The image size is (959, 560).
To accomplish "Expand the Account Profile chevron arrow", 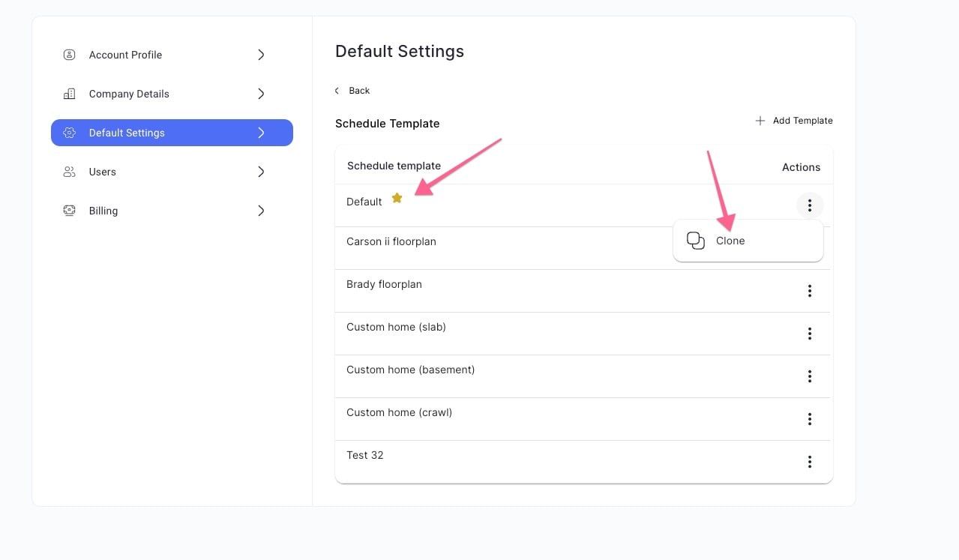I will (x=261, y=55).
